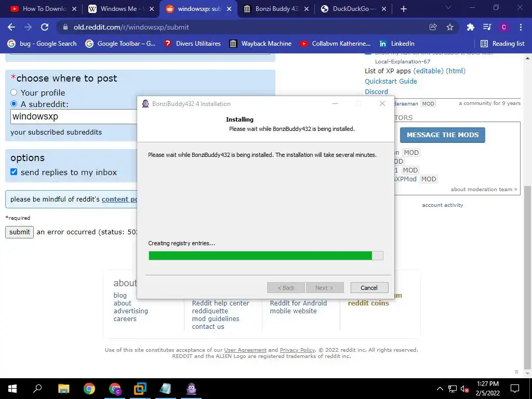Viewport: 532px width, 399px height.
Task: Open the (html) XP apps link
Action: tap(456, 71)
